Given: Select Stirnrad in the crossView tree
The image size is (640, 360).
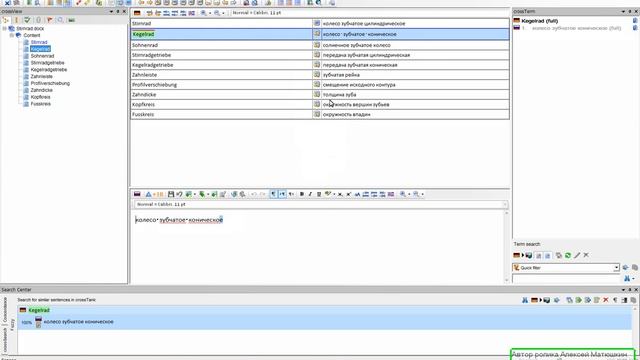Looking at the screenshot, I should pos(39,42).
